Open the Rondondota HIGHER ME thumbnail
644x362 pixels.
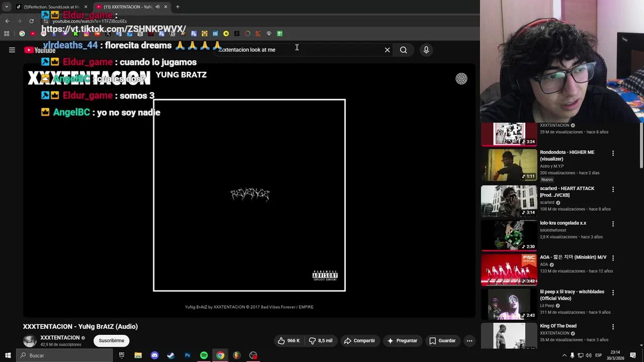click(509, 165)
